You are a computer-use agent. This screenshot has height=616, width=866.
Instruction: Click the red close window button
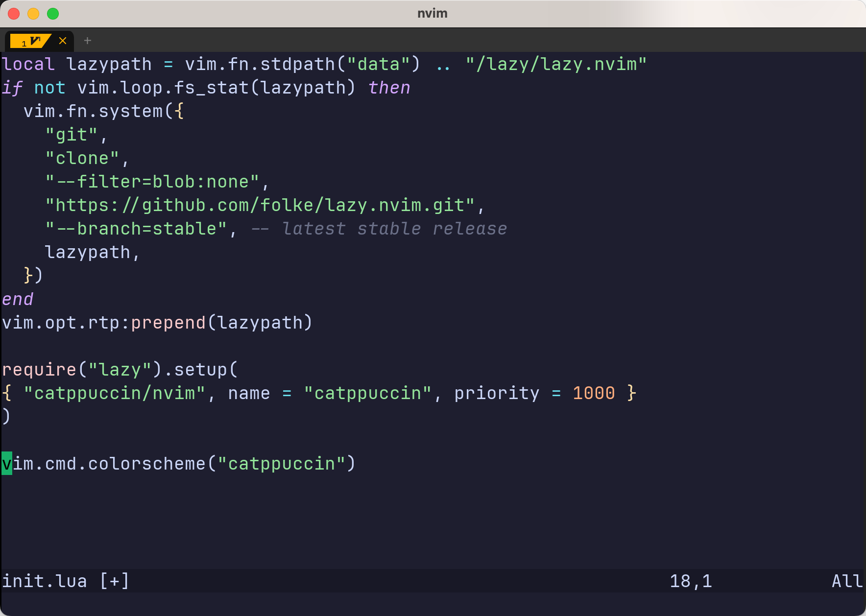click(14, 14)
